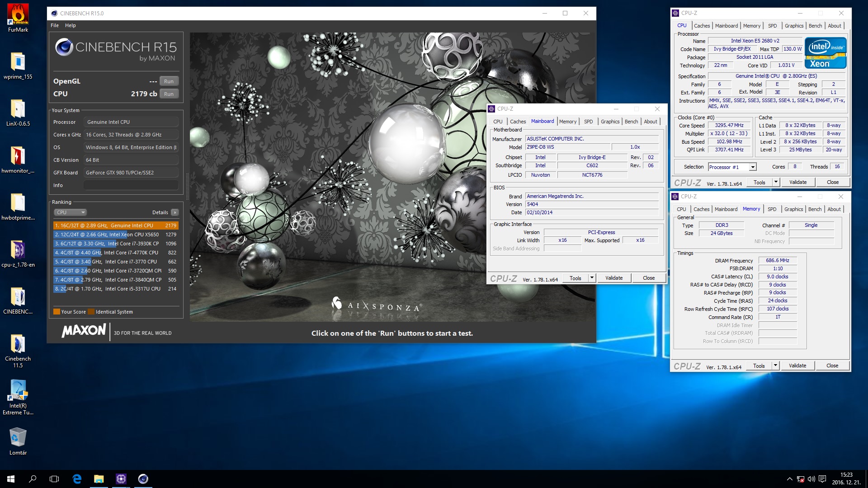Open File Explorer from taskbar
Viewport: 868px width, 488px height.
tap(99, 479)
